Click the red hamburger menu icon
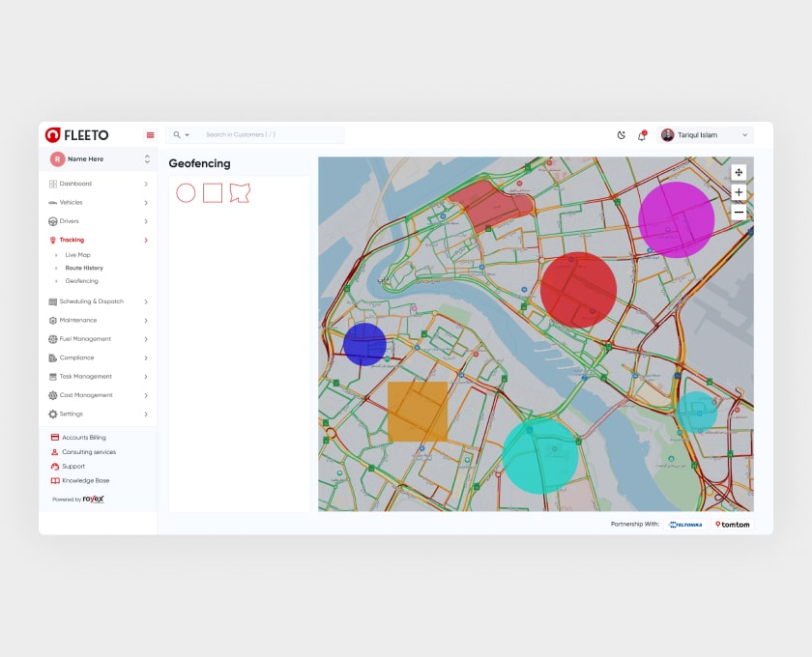Image resolution: width=812 pixels, height=657 pixels. click(x=150, y=135)
